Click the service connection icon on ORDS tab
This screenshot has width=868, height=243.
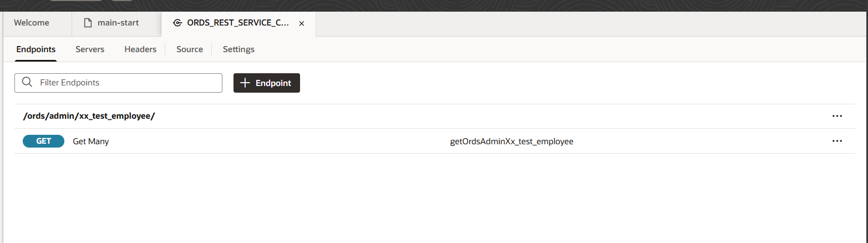click(x=177, y=23)
